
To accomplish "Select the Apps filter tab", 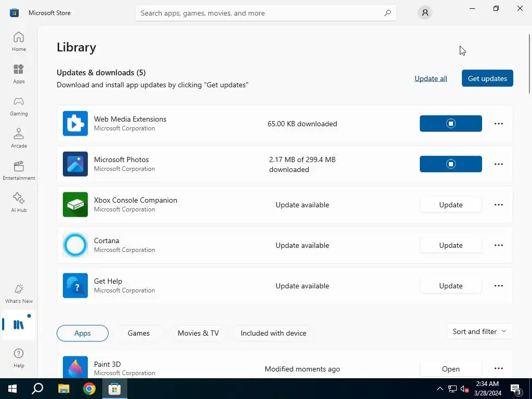I will tap(83, 333).
